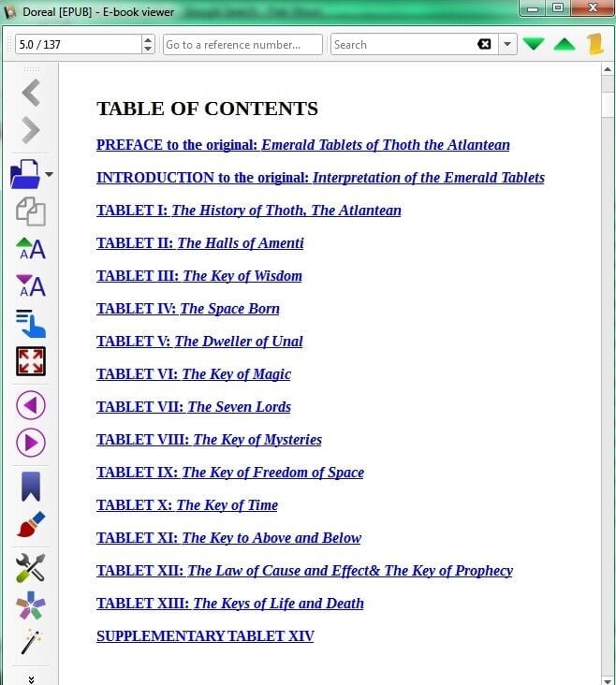The image size is (616, 685).
Task: Find next match with green down triangle
Action: pos(534,44)
